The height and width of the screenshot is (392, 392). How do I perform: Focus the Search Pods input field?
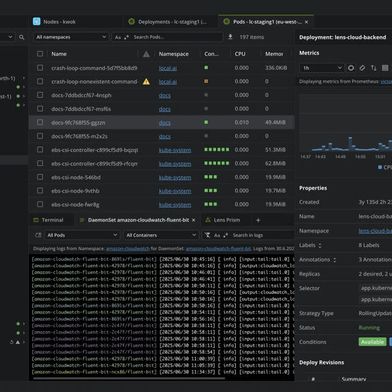coord(177,37)
